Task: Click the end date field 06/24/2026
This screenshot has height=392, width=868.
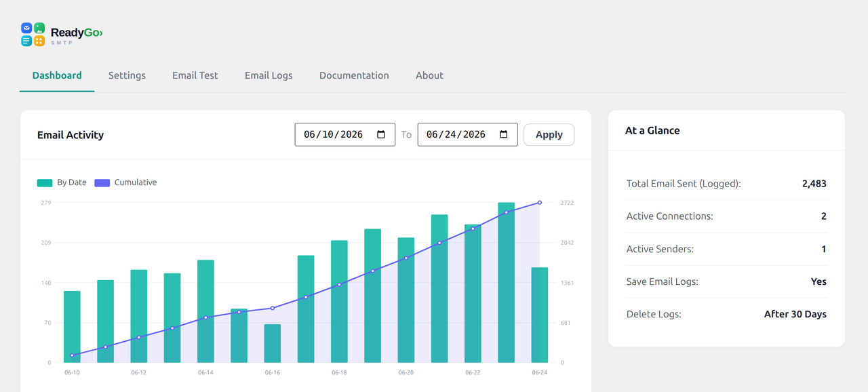Action: point(468,134)
